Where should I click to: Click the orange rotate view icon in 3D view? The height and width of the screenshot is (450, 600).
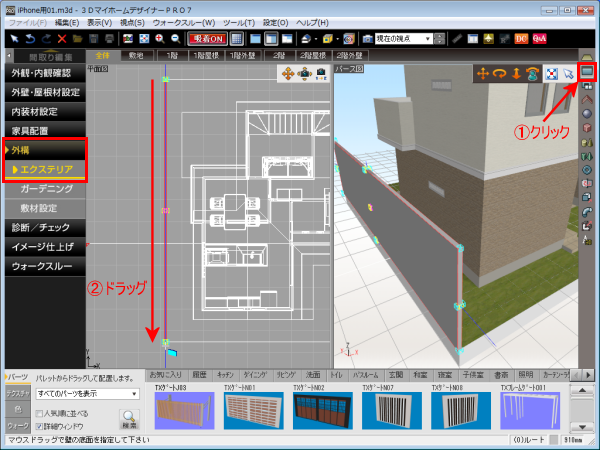(498, 73)
